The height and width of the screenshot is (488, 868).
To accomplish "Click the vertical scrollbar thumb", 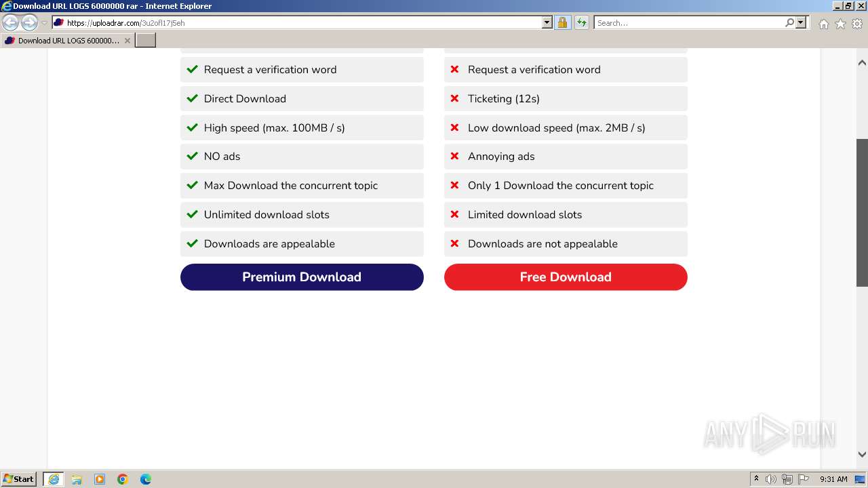I will 862,212.
